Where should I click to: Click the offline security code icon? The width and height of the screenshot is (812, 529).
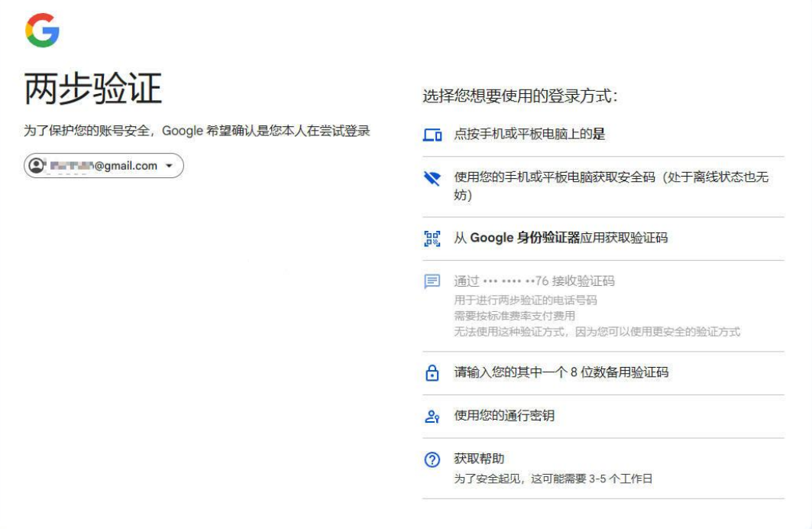(432, 178)
